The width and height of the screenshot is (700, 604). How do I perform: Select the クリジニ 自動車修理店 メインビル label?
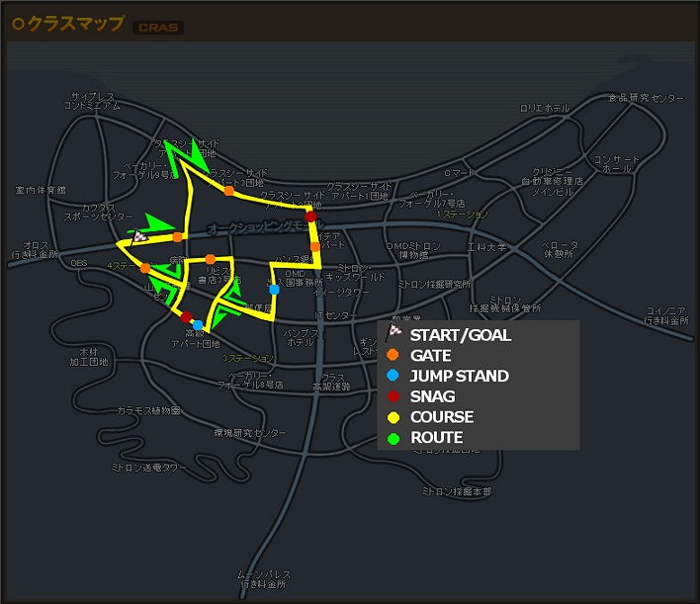tap(553, 182)
